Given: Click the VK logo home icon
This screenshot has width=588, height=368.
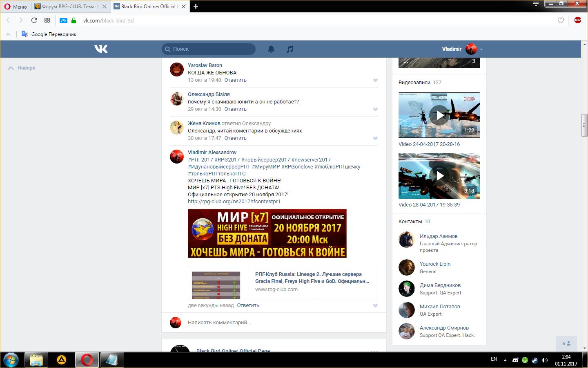Looking at the screenshot, I should 101,49.
